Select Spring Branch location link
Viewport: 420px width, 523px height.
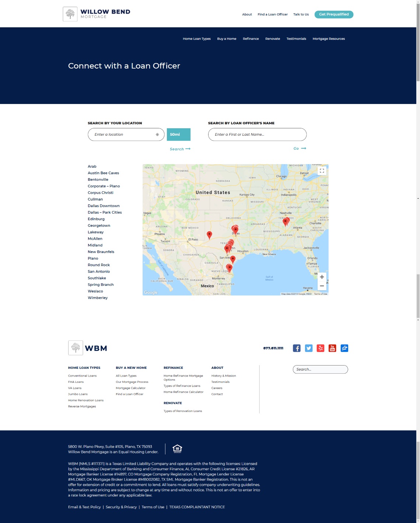click(x=101, y=285)
